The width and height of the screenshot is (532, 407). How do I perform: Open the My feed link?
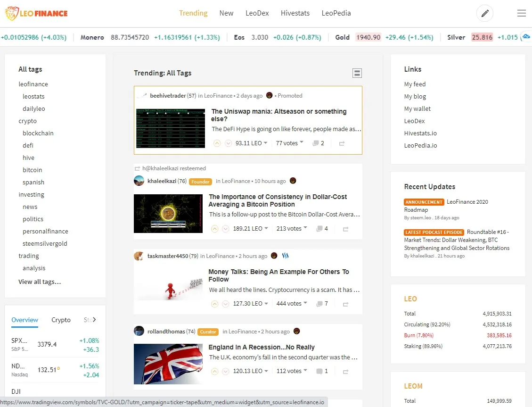coord(415,84)
